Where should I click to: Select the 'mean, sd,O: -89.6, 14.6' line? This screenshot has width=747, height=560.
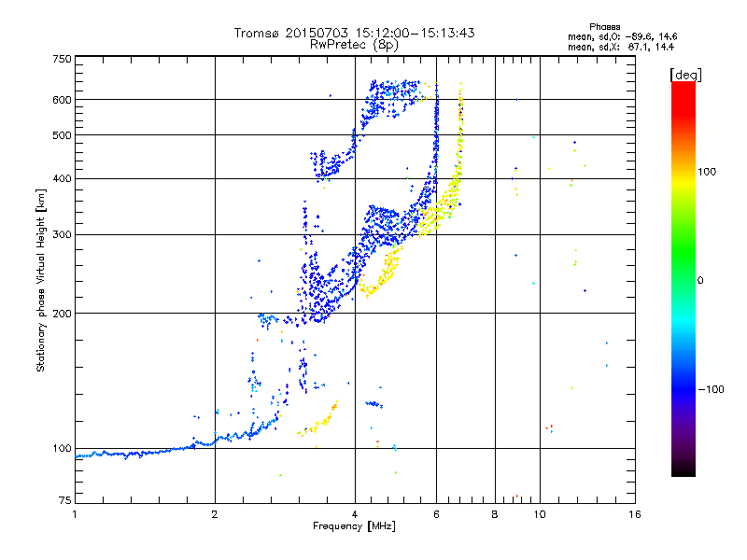coord(622,36)
